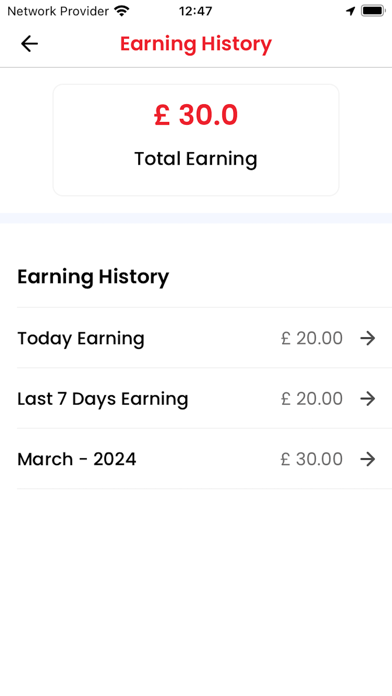Tap the Total Earning card
Viewport: 392px width, 696px height.
[196, 140]
